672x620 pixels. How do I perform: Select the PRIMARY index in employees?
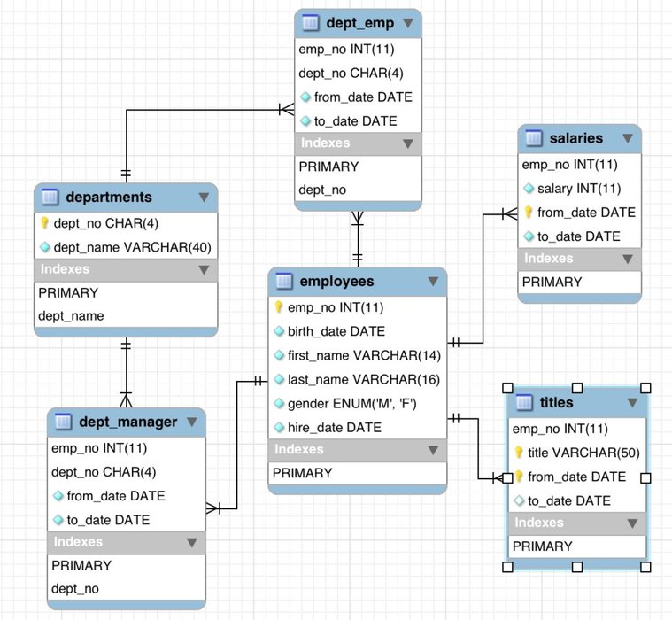pyautogui.click(x=358, y=473)
